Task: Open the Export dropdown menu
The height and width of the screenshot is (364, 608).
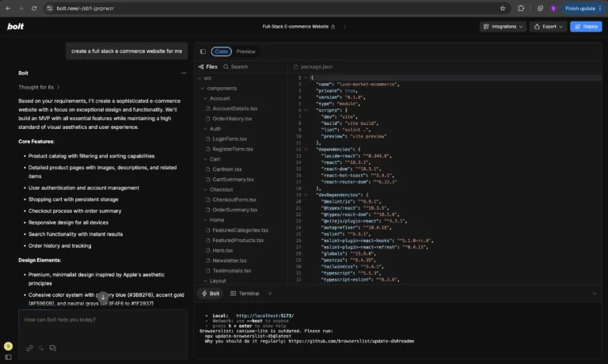Action: pyautogui.click(x=549, y=26)
